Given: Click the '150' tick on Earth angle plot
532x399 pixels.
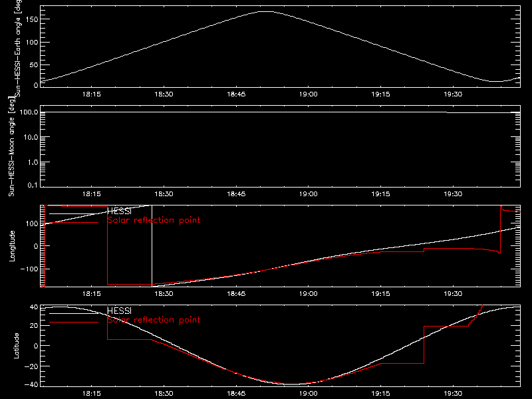Looking at the screenshot, I should [x=32, y=19].
